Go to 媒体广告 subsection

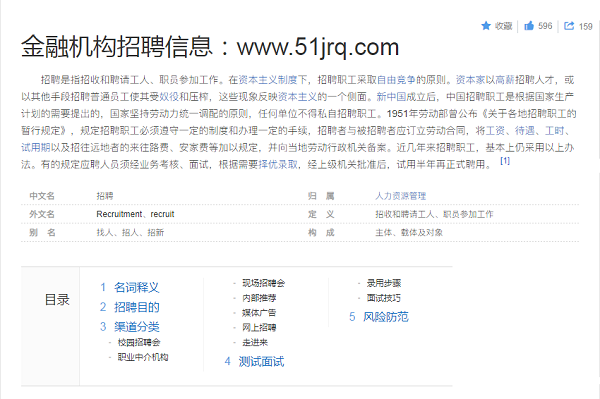(259, 313)
